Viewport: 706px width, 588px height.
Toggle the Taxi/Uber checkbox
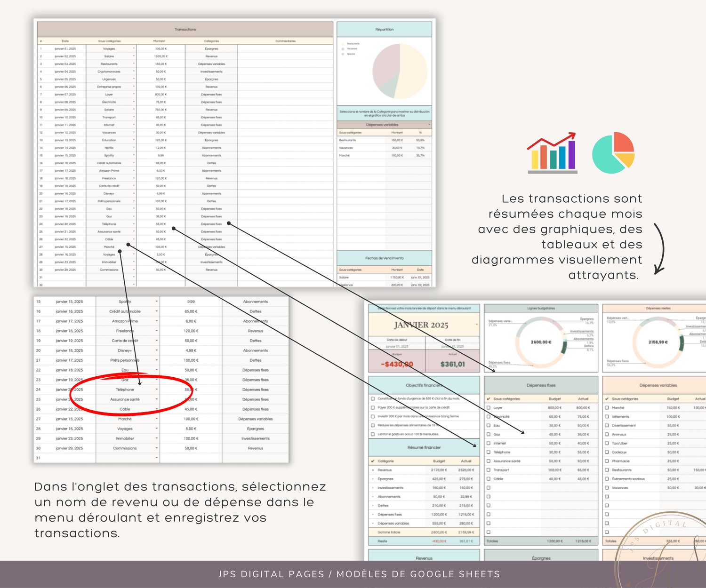[x=607, y=443]
